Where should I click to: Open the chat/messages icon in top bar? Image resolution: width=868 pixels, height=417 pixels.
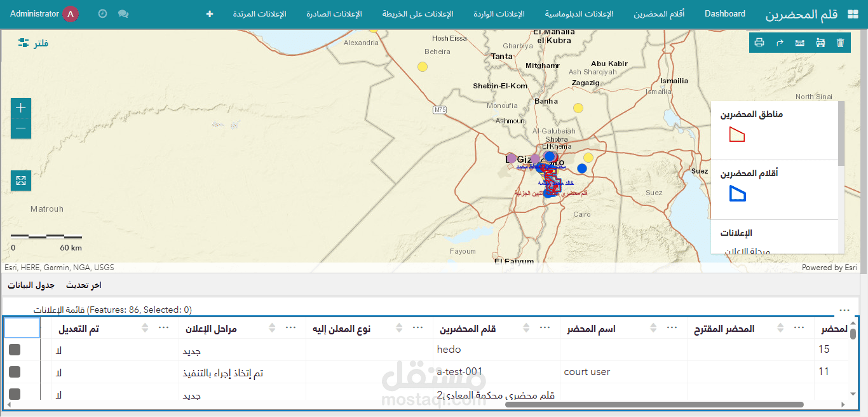click(123, 13)
